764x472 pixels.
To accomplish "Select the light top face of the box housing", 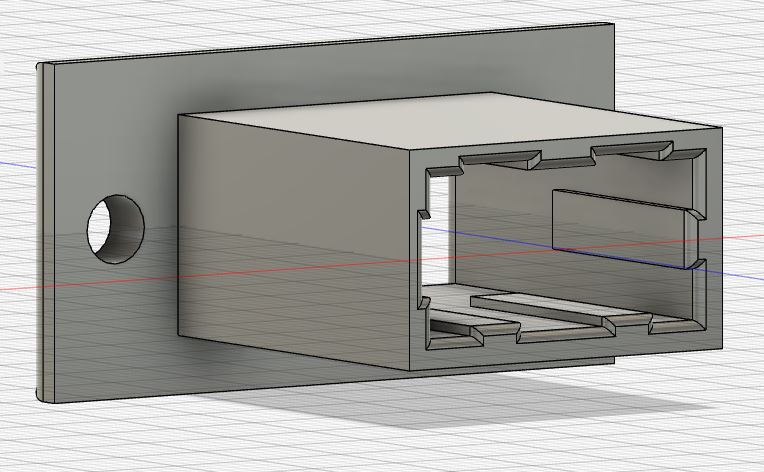I will tap(453, 119).
